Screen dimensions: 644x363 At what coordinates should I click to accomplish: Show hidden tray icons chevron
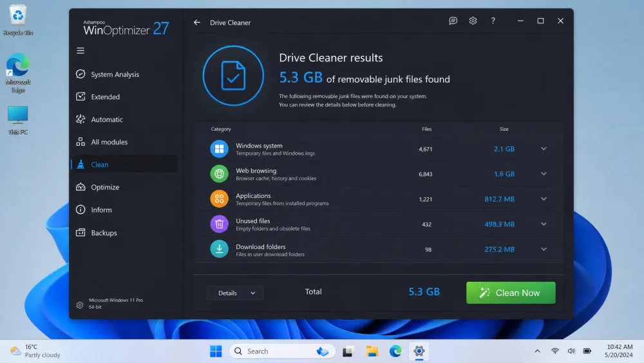tap(537, 351)
